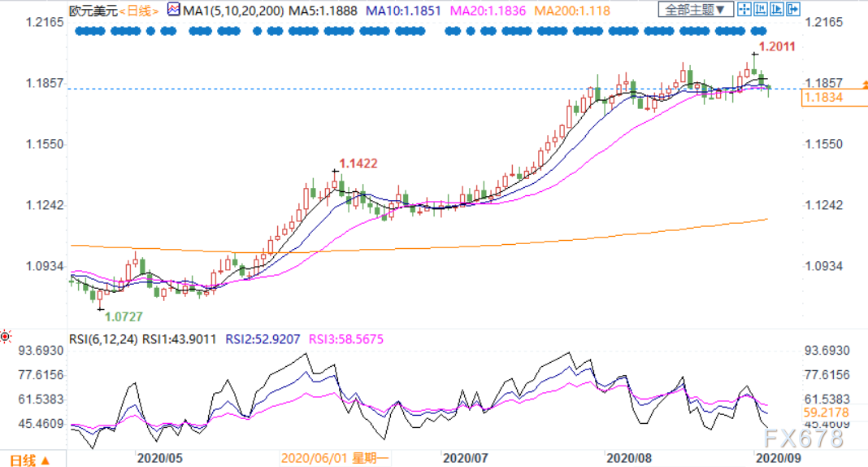
Task: Click the 2020/05 date label on time axis
Action: click(x=159, y=458)
